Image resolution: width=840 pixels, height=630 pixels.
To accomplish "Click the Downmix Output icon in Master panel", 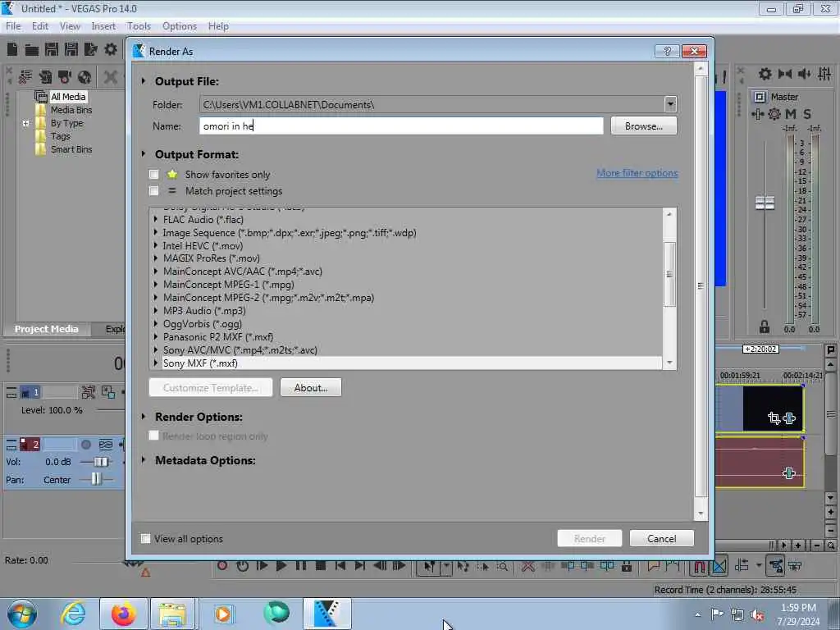I will point(785,74).
